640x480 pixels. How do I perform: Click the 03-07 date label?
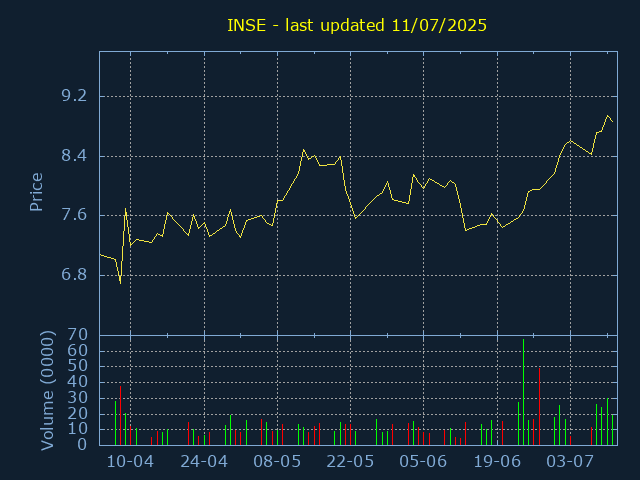(570, 462)
